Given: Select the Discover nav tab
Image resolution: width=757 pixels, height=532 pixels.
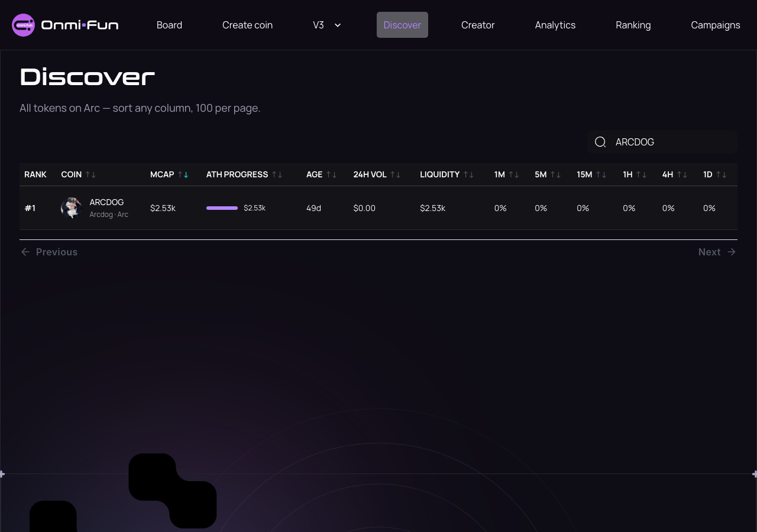Looking at the screenshot, I should click(402, 25).
